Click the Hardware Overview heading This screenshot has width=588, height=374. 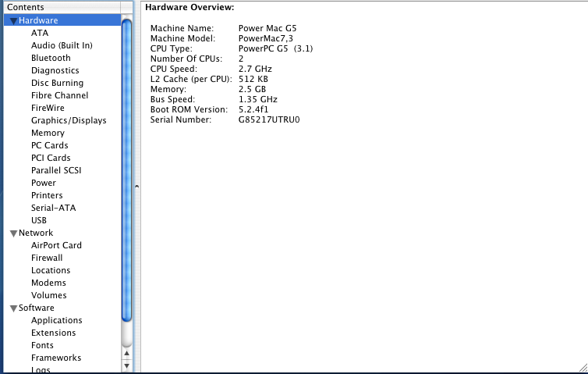coord(190,8)
